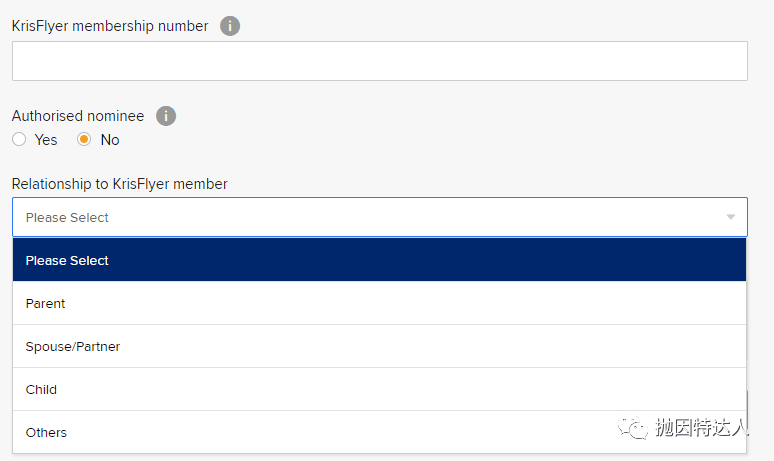The image size is (774, 461).
Task: Choose Parent from the relationship list
Action: click(379, 303)
